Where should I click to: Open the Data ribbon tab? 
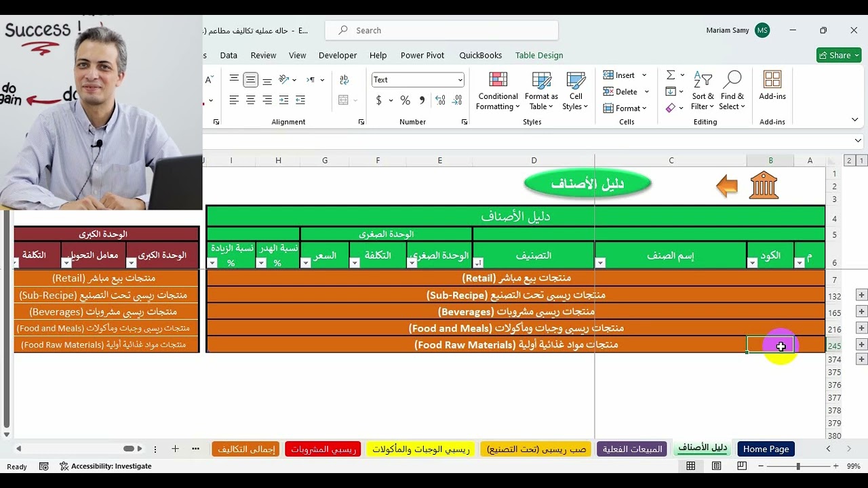(229, 56)
